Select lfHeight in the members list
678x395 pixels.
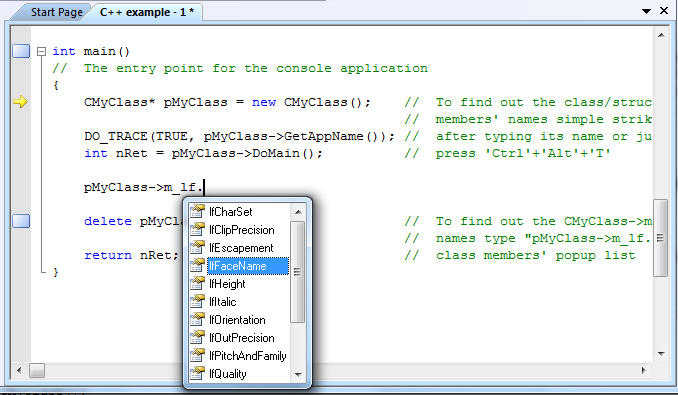coord(227,284)
